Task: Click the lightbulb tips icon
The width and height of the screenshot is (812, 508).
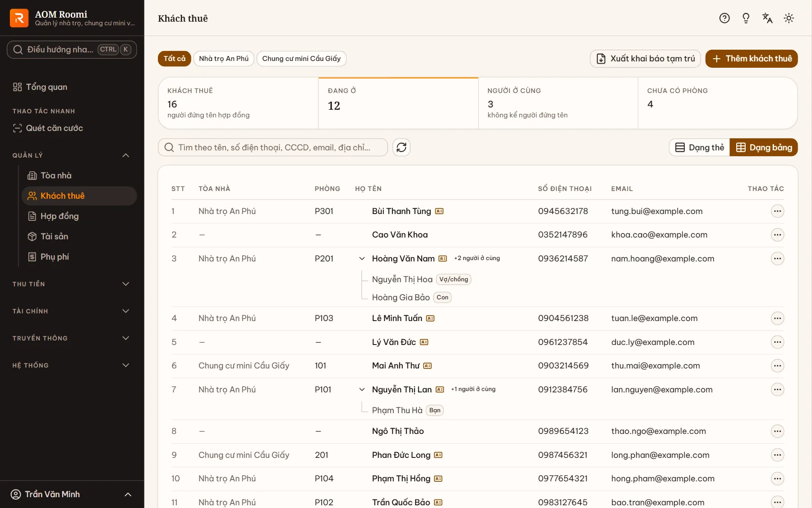Action: [746, 18]
